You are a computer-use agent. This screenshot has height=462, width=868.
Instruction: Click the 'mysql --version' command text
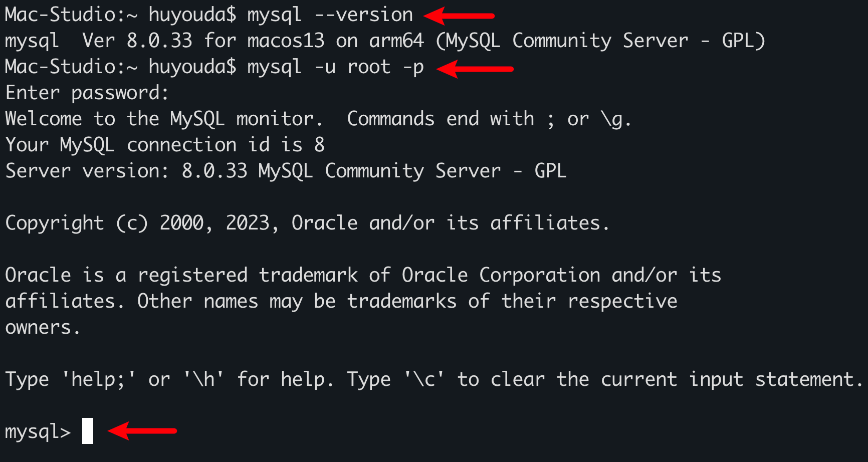coord(330,15)
